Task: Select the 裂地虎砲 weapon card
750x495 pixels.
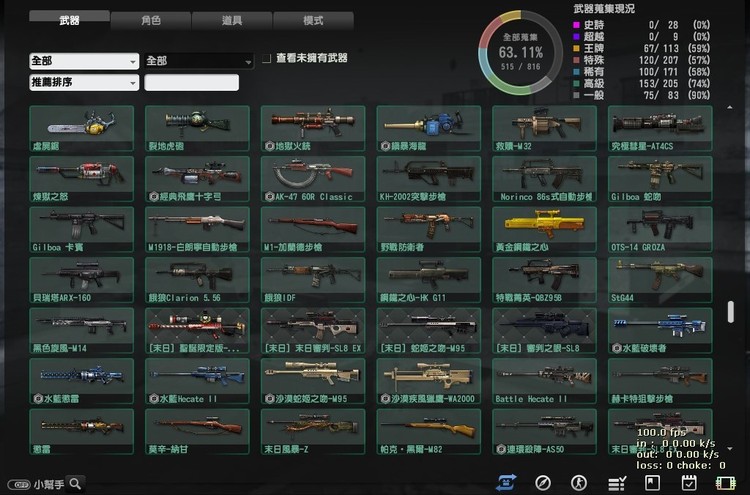Action: click(198, 129)
